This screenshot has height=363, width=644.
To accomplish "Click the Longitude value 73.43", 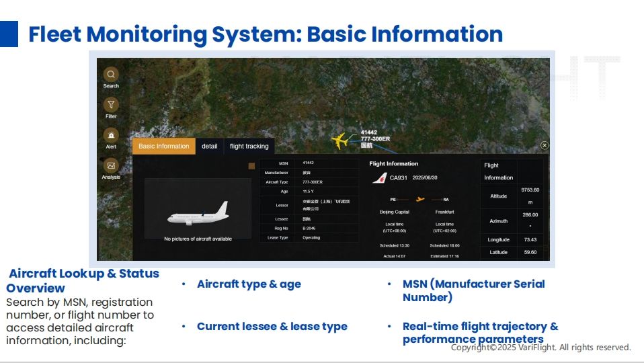I will point(530,240).
